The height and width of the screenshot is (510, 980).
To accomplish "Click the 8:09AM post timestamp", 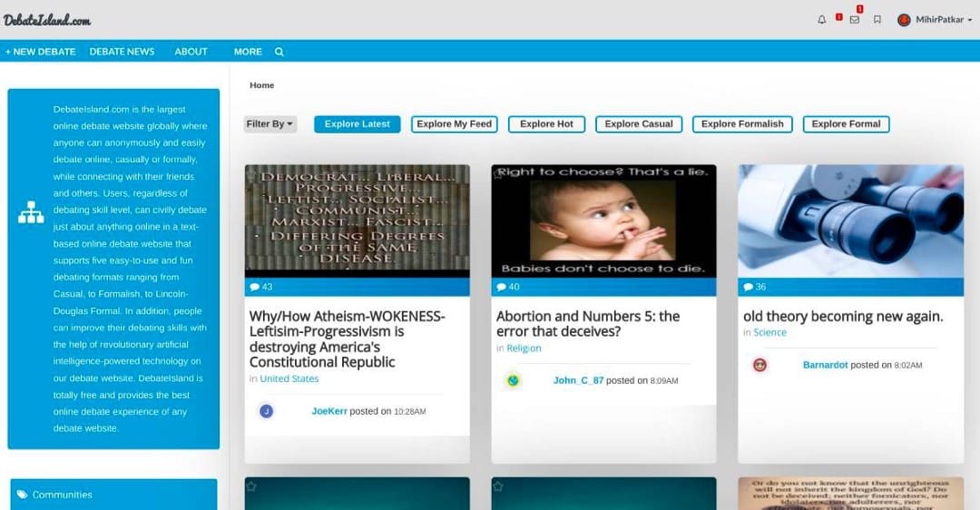I will click(x=663, y=380).
